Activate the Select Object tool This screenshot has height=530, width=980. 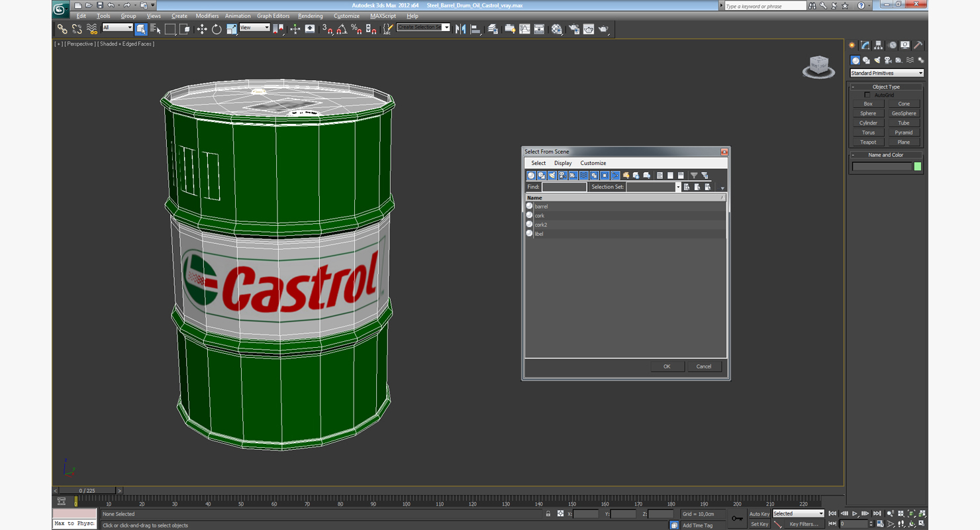pos(141,28)
